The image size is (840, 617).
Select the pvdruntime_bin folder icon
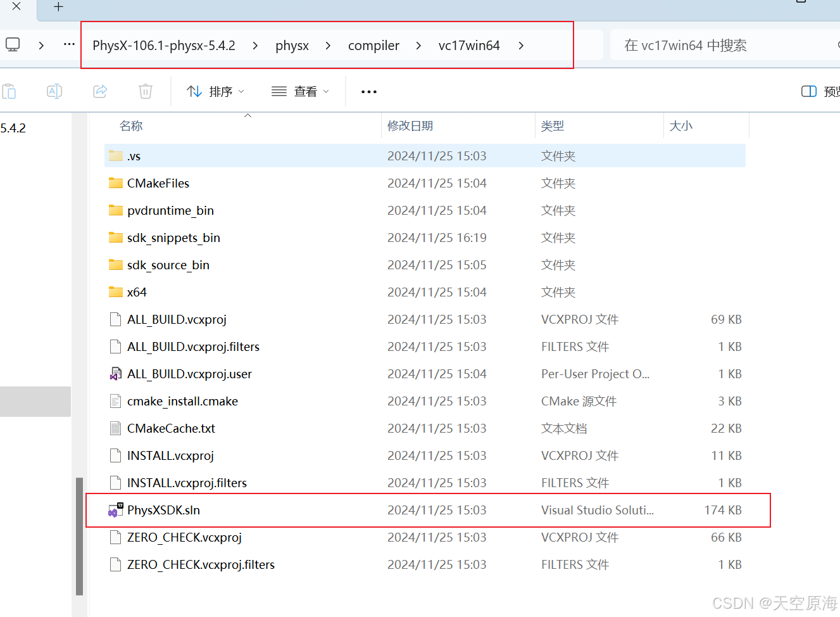point(115,210)
